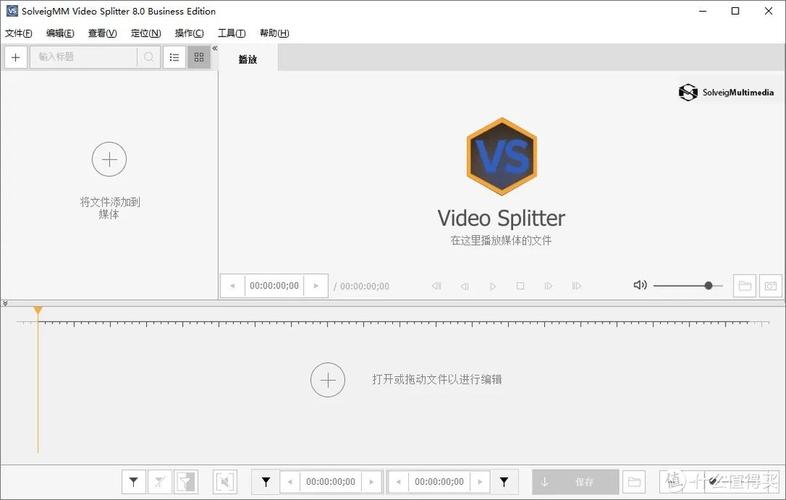Switch media library to thumbnail grid view

click(x=199, y=57)
